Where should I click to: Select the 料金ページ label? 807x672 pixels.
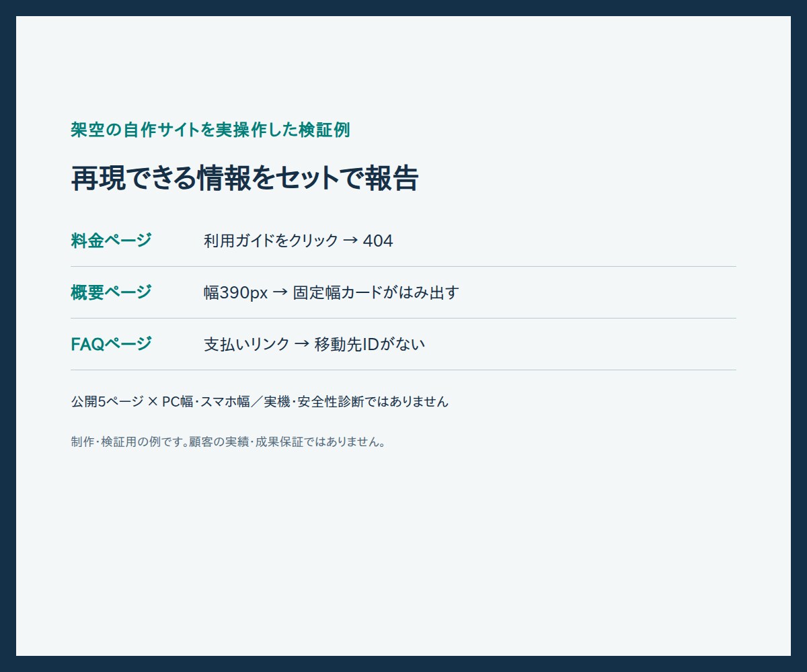click(x=111, y=241)
